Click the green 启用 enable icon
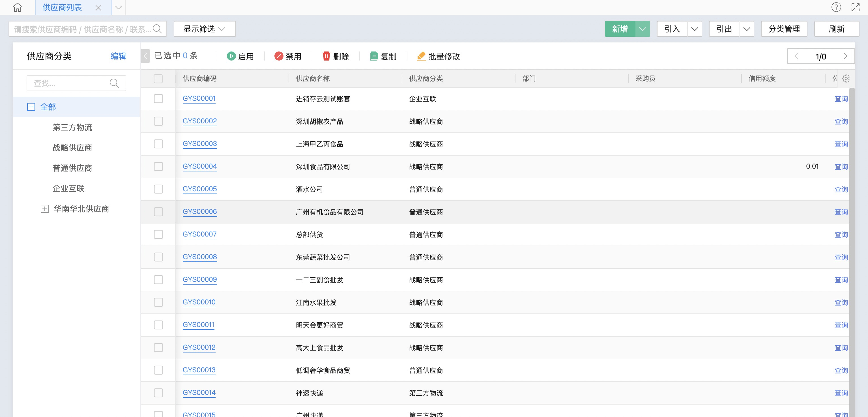 [x=231, y=56]
